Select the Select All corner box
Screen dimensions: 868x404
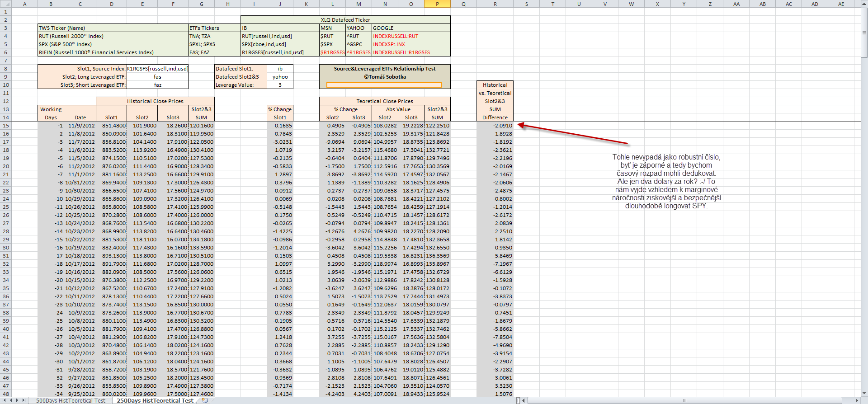(5, 4)
